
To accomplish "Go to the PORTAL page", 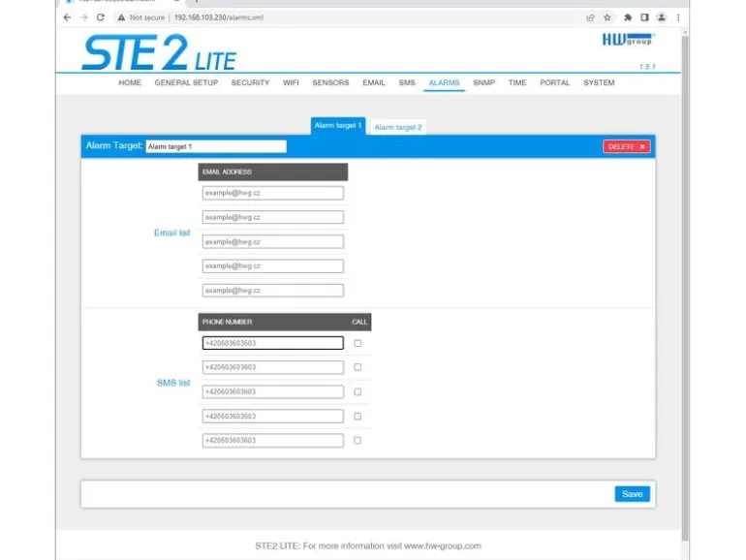I will coord(555,82).
